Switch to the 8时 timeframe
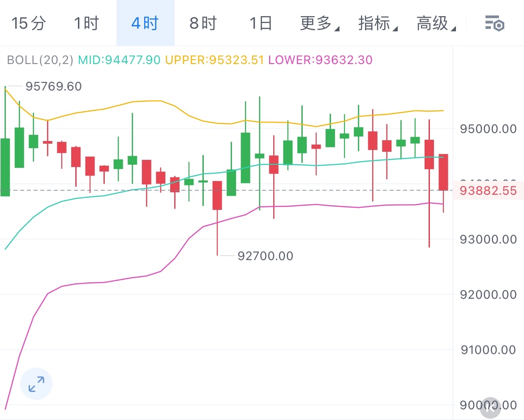 pos(203,23)
